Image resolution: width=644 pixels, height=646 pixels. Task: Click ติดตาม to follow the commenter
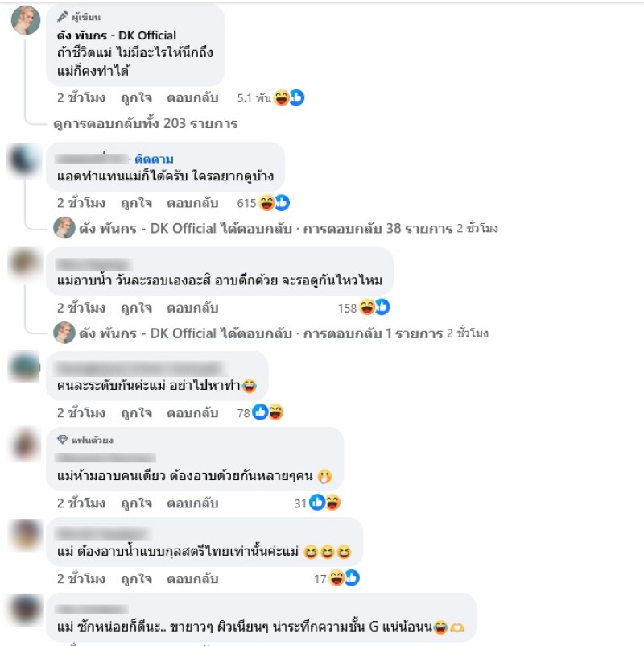coord(154,159)
